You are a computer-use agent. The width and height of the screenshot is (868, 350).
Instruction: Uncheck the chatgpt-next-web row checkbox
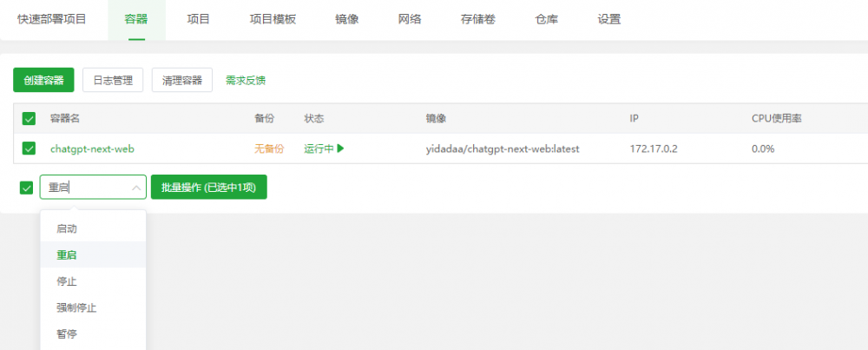pyautogui.click(x=29, y=149)
